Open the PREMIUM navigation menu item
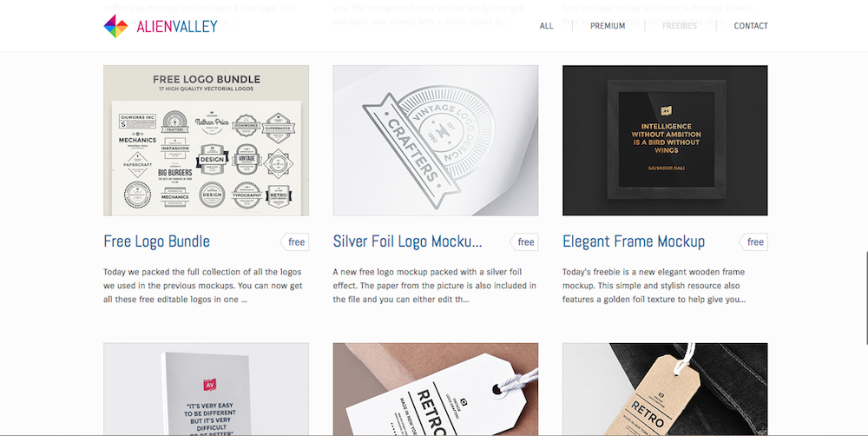 click(x=608, y=25)
